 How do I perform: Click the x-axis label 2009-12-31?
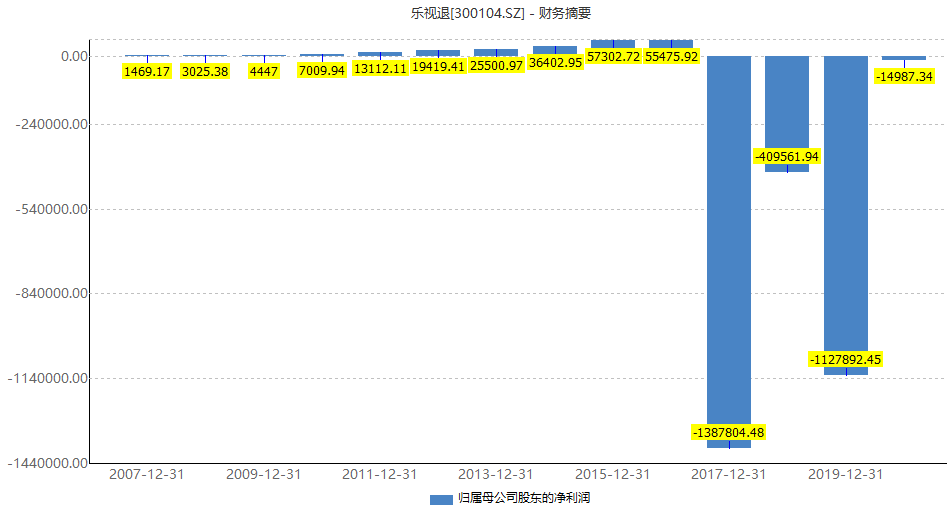coord(263,475)
